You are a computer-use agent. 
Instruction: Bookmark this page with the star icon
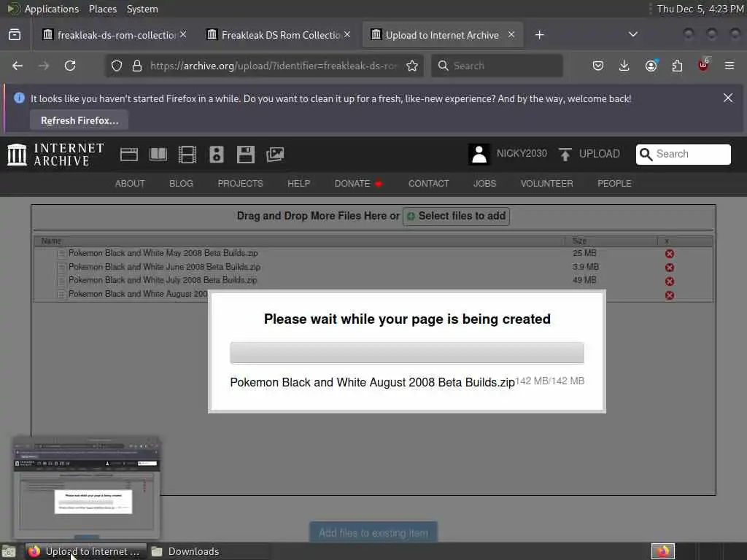[412, 66]
